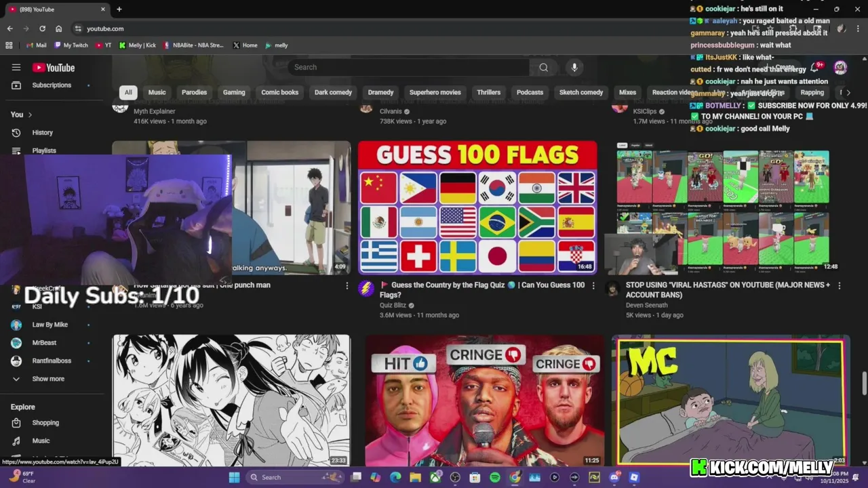Play the GUESS 100 FLAGS thumbnail
Screen dimensions: 868x488
(477, 207)
